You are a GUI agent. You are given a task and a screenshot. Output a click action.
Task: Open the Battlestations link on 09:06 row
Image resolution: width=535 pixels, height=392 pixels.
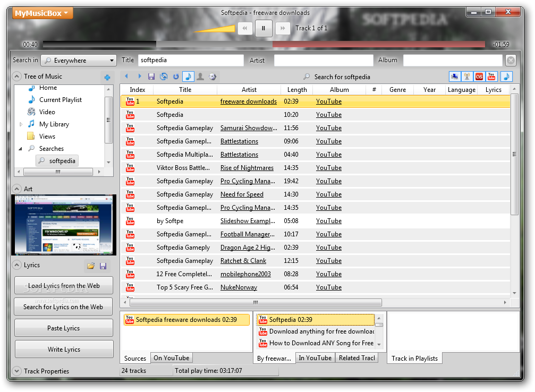coord(239,141)
